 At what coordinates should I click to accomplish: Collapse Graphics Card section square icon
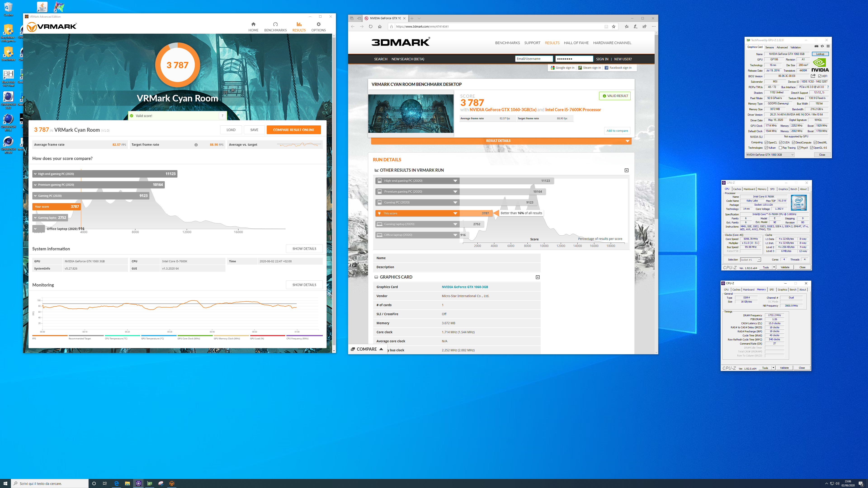point(538,277)
